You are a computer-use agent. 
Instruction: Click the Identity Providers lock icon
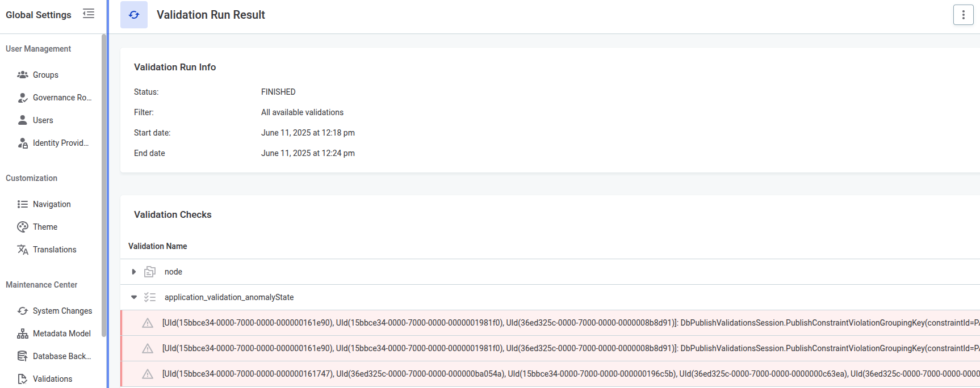point(23,143)
